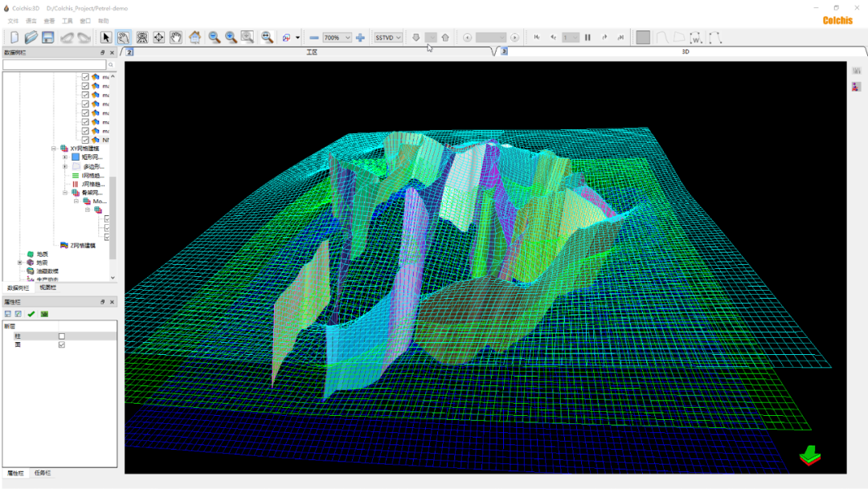Image resolution: width=868 pixels, height=489 pixels.
Task: Click the save project icon
Action: (48, 37)
